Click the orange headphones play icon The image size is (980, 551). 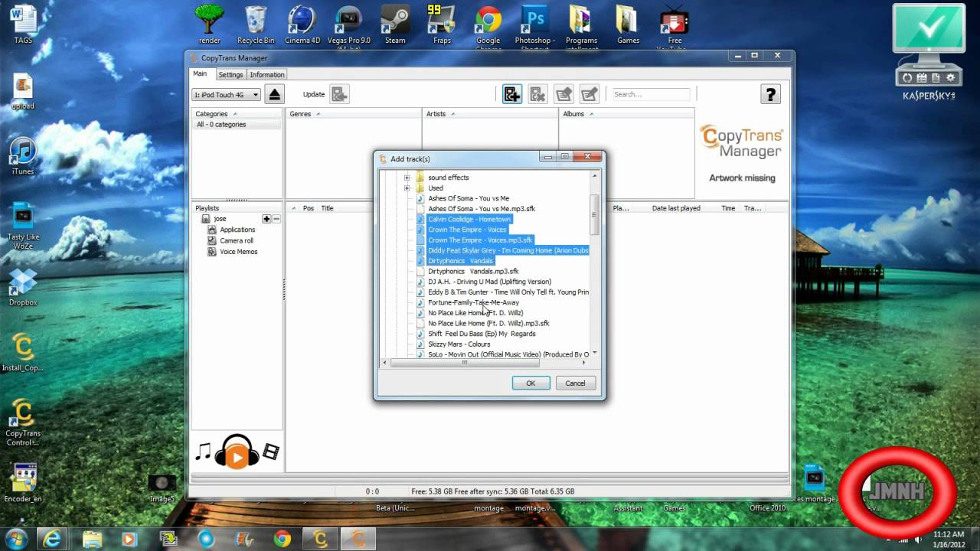click(237, 452)
